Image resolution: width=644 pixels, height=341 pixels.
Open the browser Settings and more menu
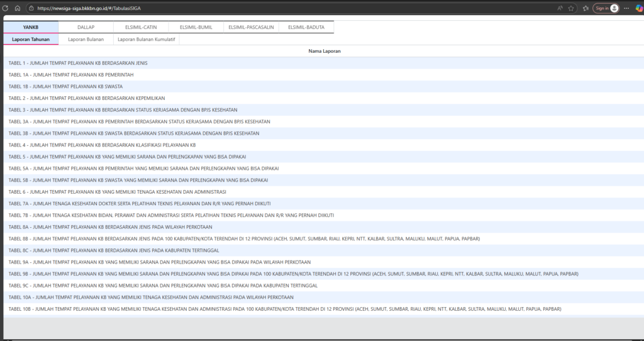[x=626, y=8]
